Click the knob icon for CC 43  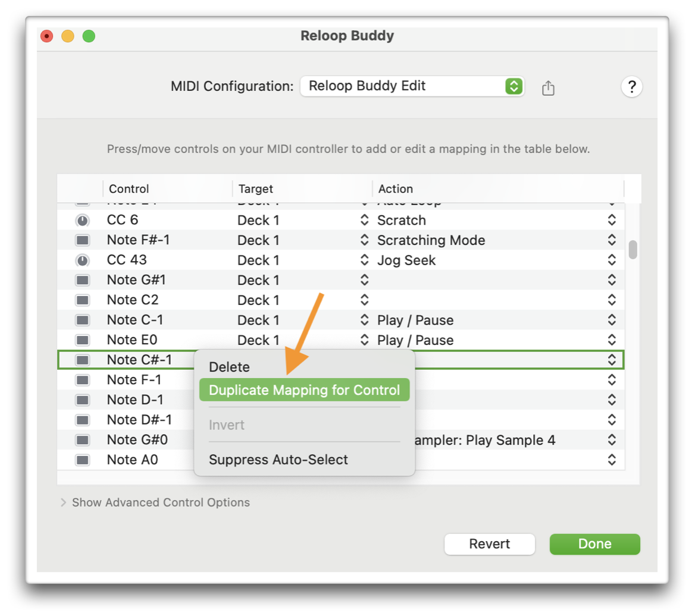tap(83, 260)
